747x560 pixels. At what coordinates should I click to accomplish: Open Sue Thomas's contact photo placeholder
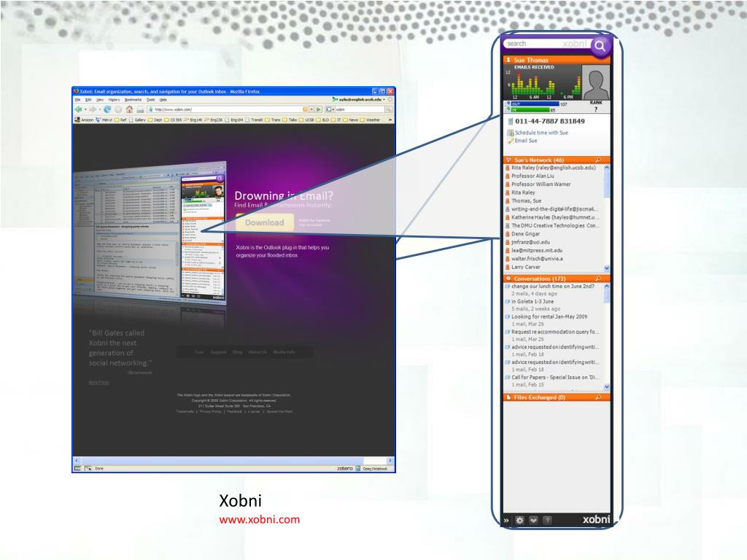coord(595,82)
